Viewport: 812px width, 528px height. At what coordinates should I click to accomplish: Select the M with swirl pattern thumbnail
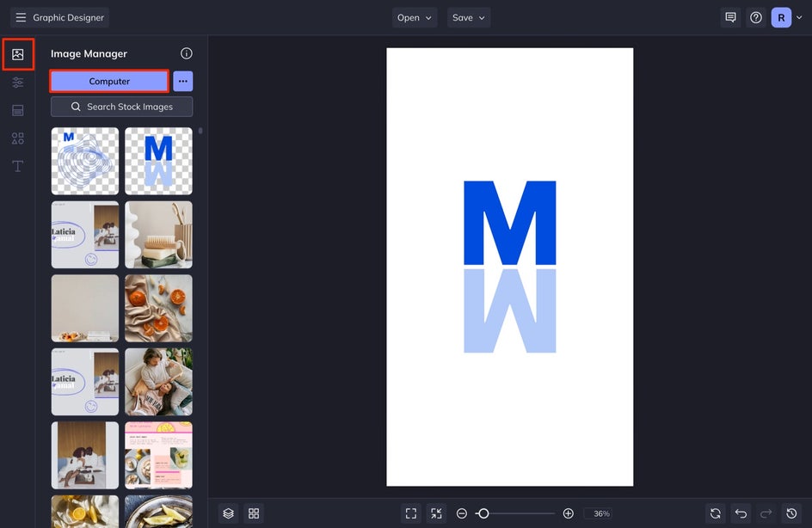point(85,161)
